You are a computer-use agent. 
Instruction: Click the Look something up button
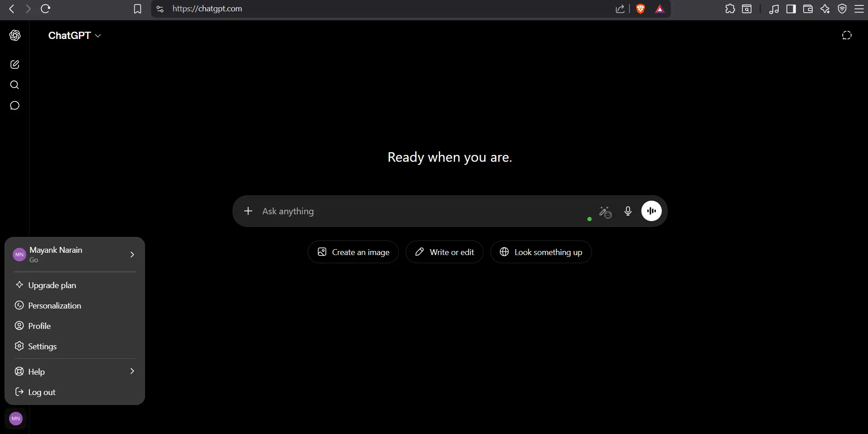(x=541, y=252)
